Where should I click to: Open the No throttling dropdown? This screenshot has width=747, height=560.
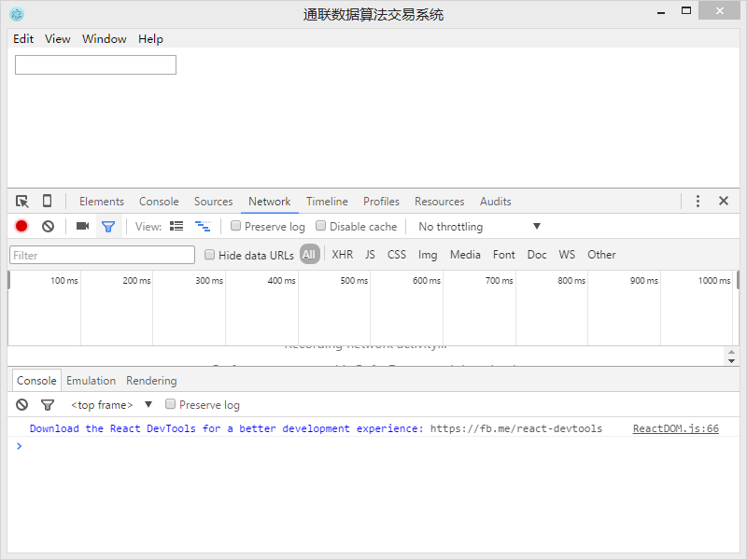[480, 227]
